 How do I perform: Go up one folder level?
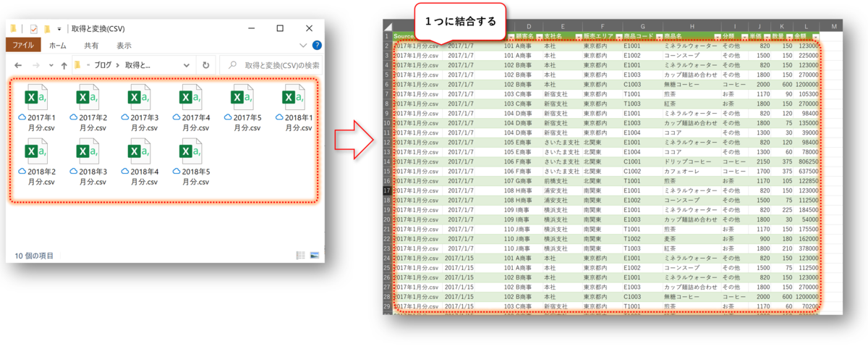point(64,65)
